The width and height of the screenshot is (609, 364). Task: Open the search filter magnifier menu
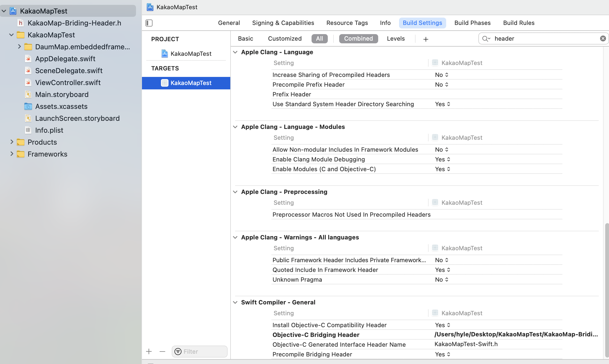[x=486, y=38]
